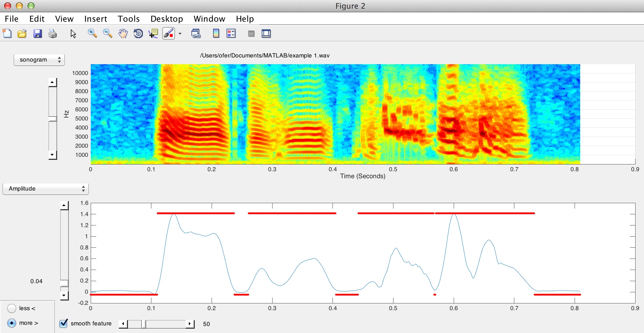Expand the brush color dropdown arrow

180,34
